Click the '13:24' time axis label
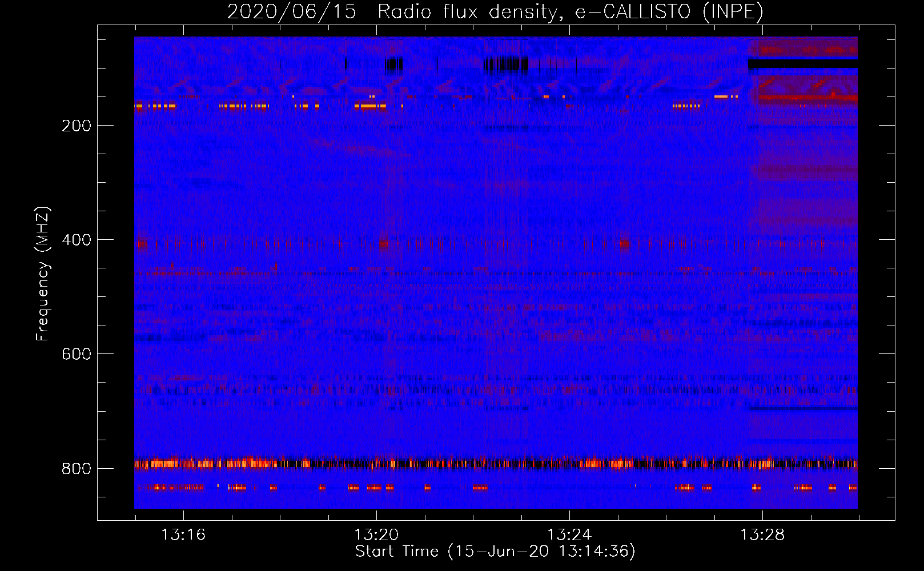 click(569, 534)
